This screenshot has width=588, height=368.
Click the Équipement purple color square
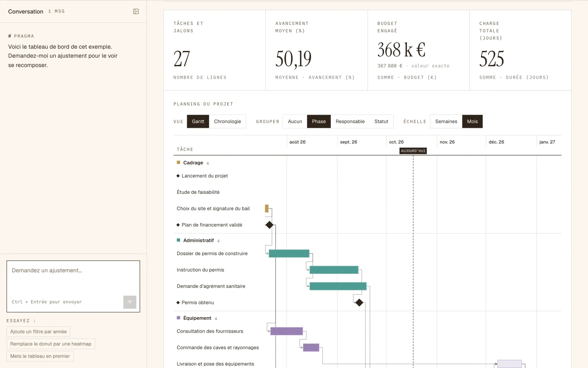point(178,318)
